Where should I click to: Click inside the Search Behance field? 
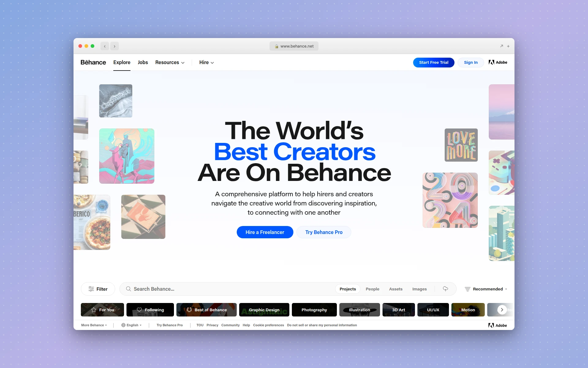(214, 289)
